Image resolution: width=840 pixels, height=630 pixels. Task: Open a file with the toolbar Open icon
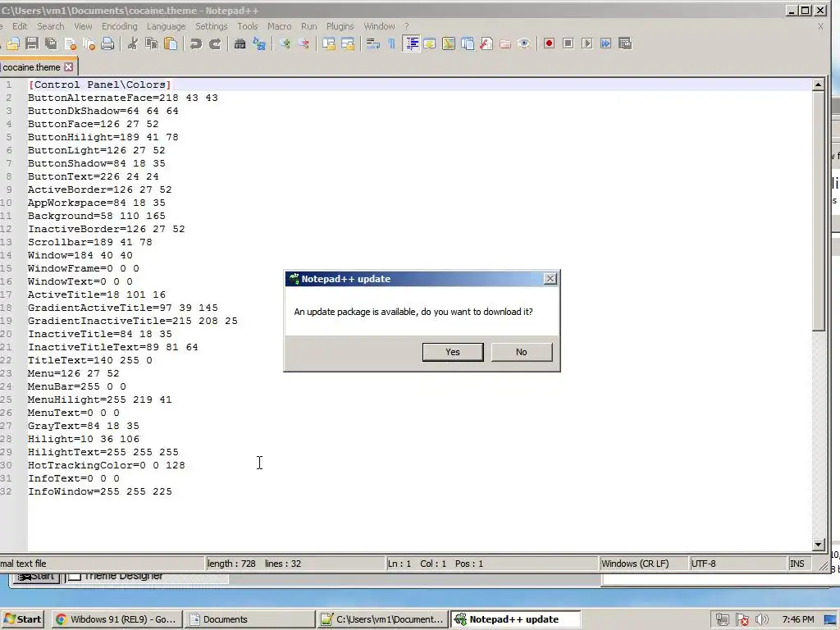pos(13,44)
